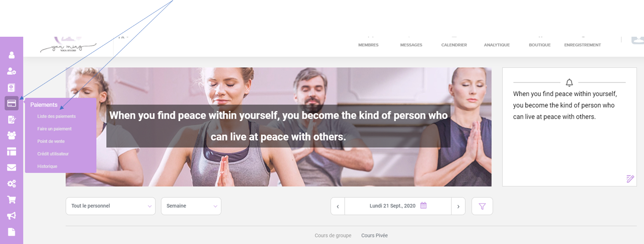Select Liste des paiements menu entry
644x244 pixels.
(x=56, y=117)
